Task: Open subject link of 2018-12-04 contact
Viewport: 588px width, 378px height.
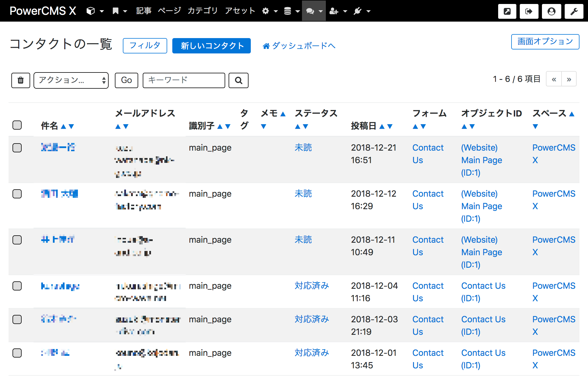Action: point(60,286)
